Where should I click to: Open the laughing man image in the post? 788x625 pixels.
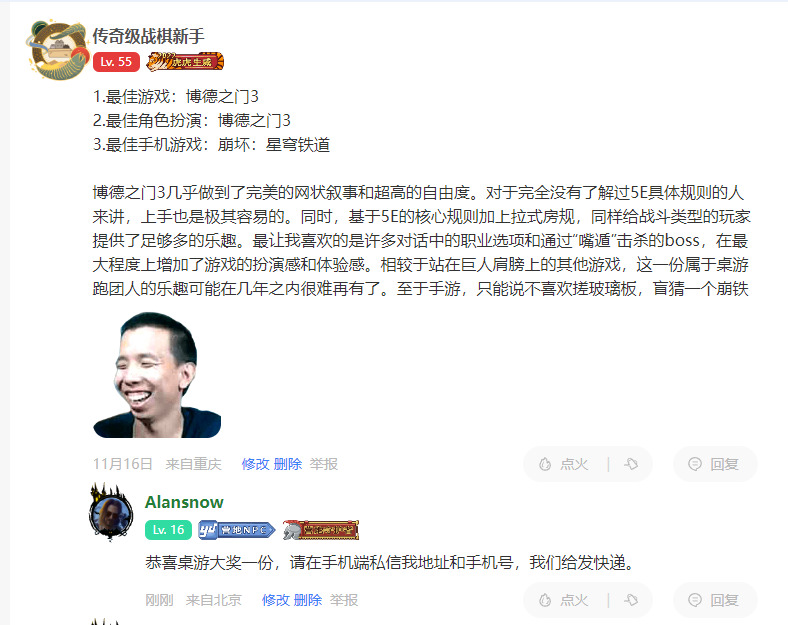click(157, 375)
